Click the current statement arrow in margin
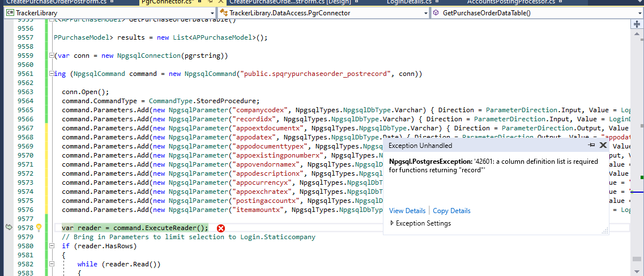644x276 pixels. [x=8, y=227]
